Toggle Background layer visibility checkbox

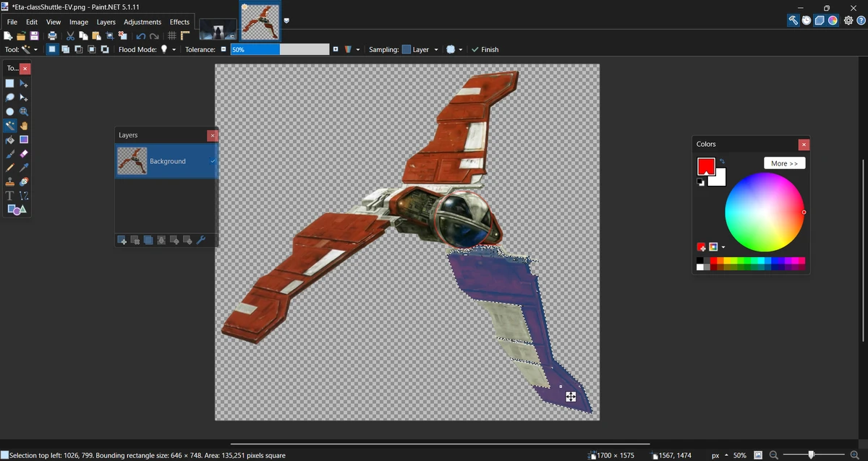click(x=213, y=161)
